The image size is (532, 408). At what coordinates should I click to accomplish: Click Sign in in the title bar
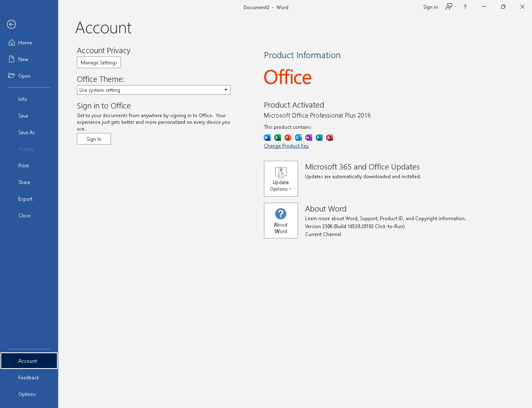pyautogui.click(x=431, y=7)
